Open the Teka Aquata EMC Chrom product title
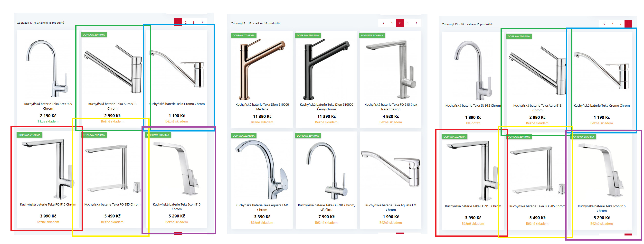This screenshot has width=644, height=244. coord(262,207)
